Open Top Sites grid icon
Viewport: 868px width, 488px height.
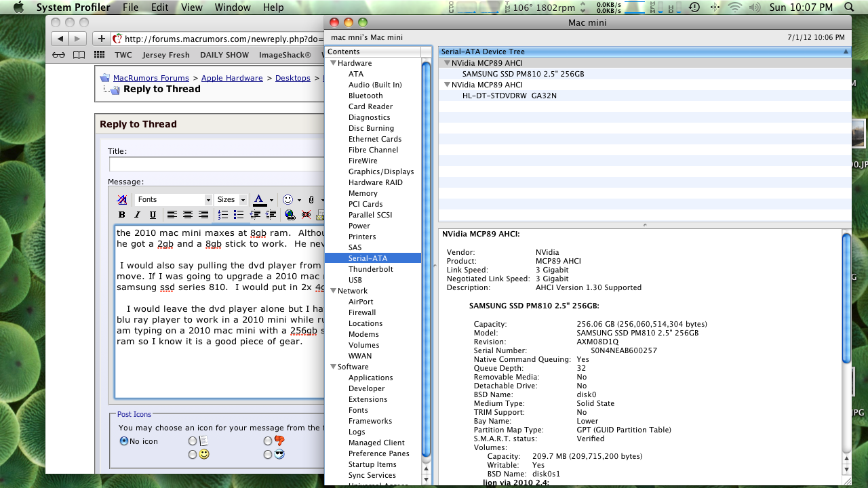coord(99,55)
